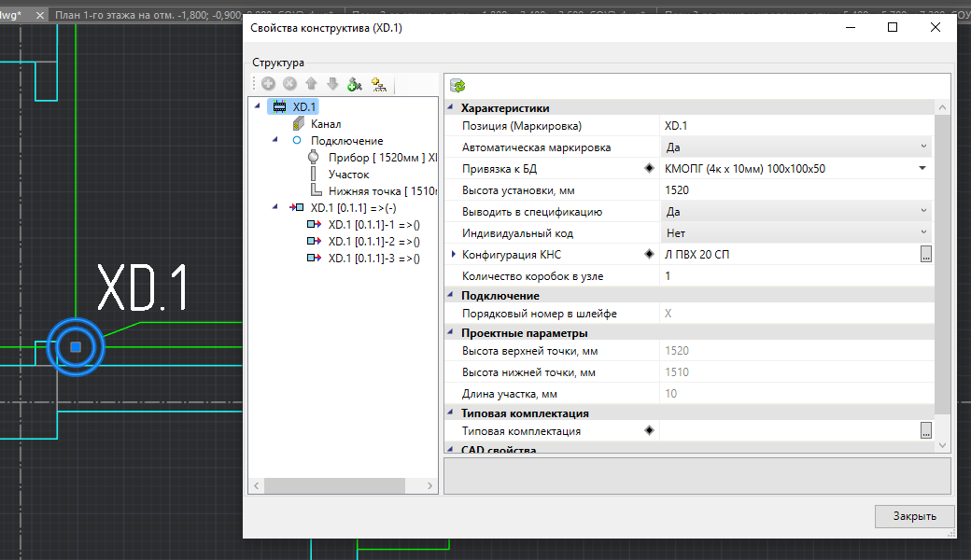Open the Выводить в спецификацию dropdown
The width and height of the screenshot is (971, 560).
point(923,212)
